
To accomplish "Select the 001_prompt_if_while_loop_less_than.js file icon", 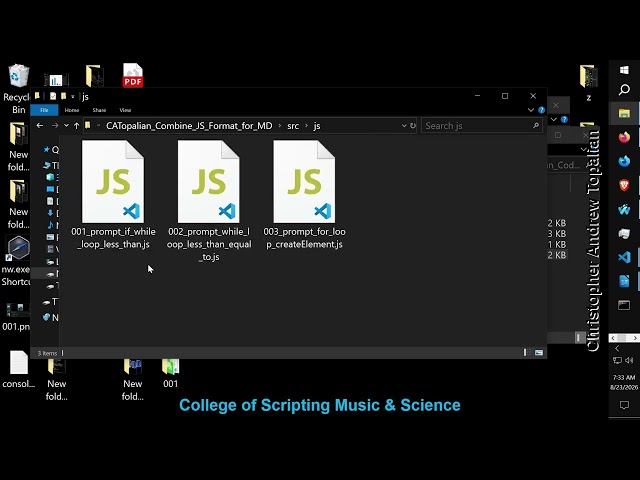I will (x=113, y=182).
